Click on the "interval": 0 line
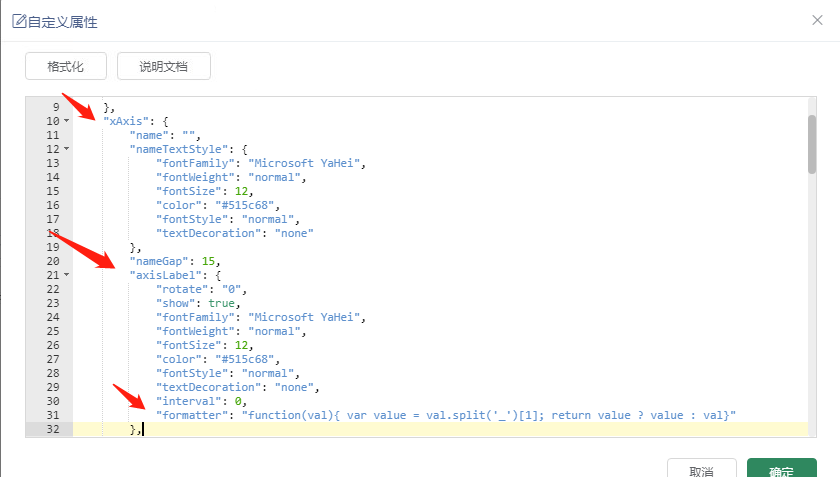The image size is (840, 477). (x=201, y=401)
